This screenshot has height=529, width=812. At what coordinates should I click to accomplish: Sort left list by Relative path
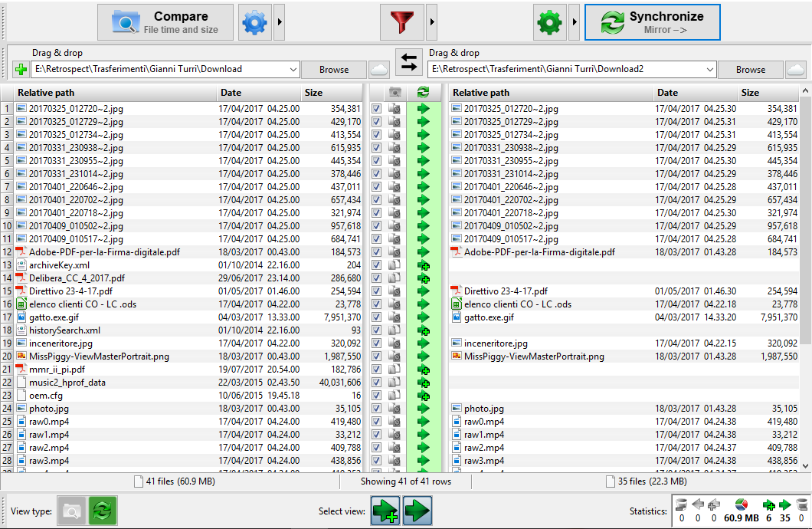tap(116, 93)
